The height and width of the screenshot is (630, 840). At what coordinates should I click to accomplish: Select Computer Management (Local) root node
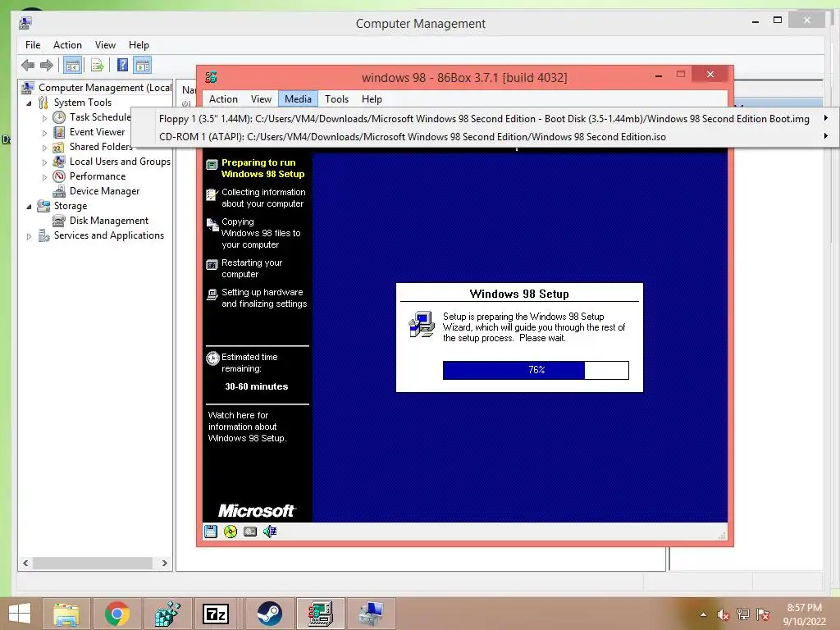pos(104,87)
